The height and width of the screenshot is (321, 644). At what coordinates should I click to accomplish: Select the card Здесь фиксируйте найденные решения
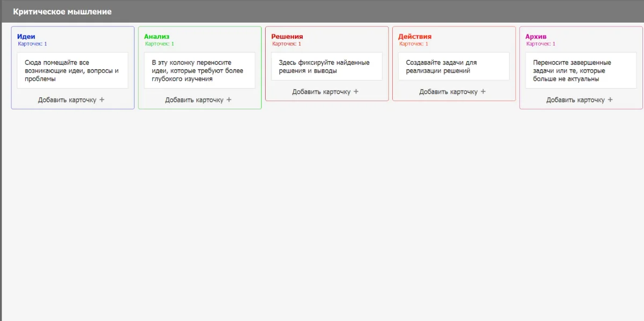[327, 67]
